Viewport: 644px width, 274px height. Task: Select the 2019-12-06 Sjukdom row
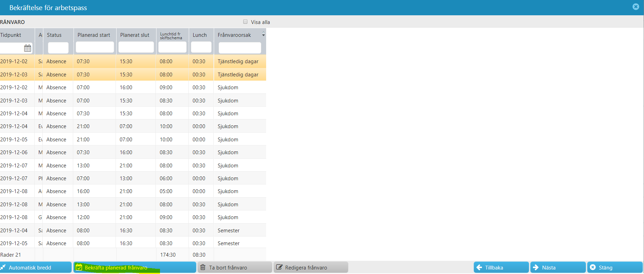click(x=133, y=152)
